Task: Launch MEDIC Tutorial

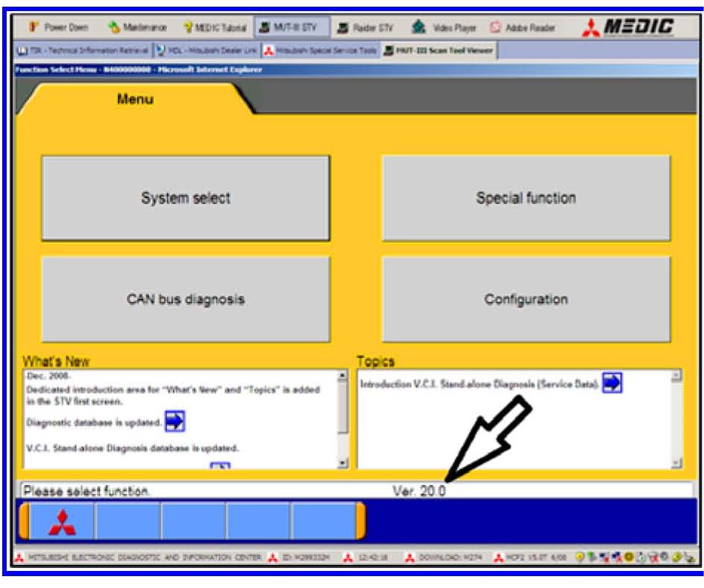Action: (x=215, y=27)
